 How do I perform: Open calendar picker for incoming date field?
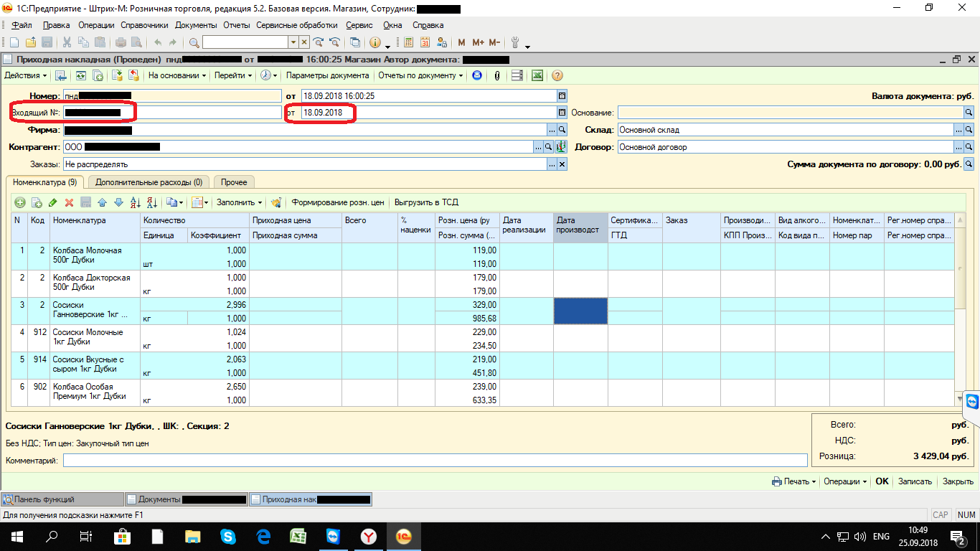point(562,113)
